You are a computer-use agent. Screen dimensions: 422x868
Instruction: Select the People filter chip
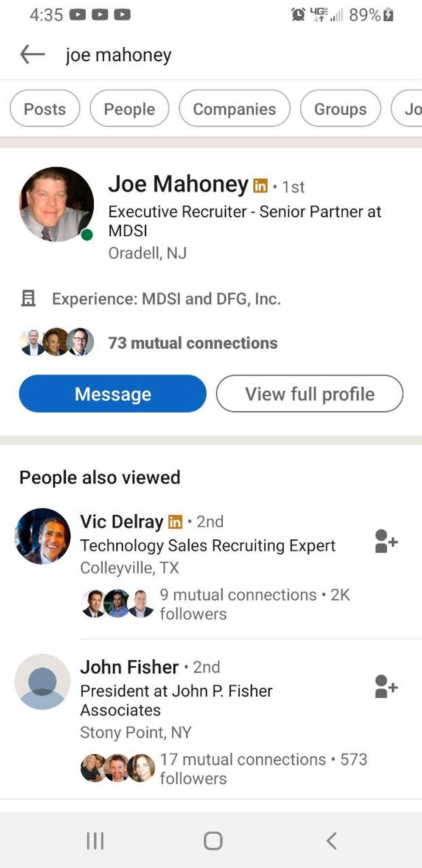point(129,108)
